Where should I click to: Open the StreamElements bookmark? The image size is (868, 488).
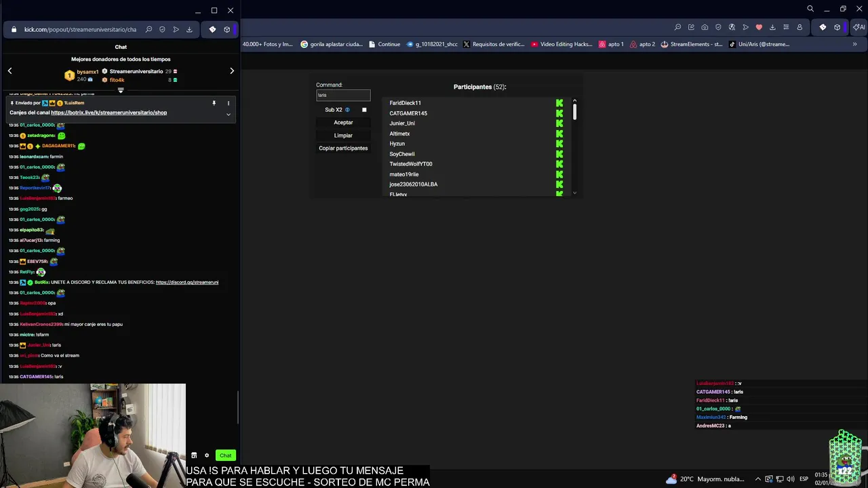point(692,44)
